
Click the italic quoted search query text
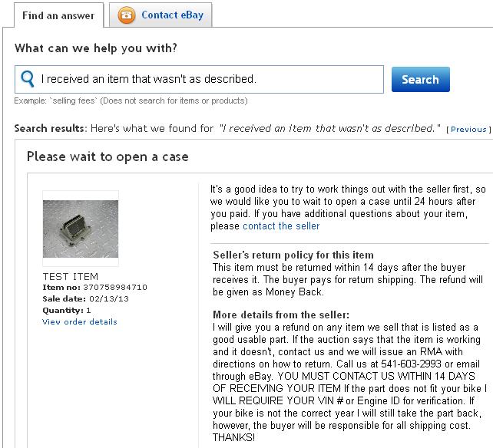click(x=330, y=128)
